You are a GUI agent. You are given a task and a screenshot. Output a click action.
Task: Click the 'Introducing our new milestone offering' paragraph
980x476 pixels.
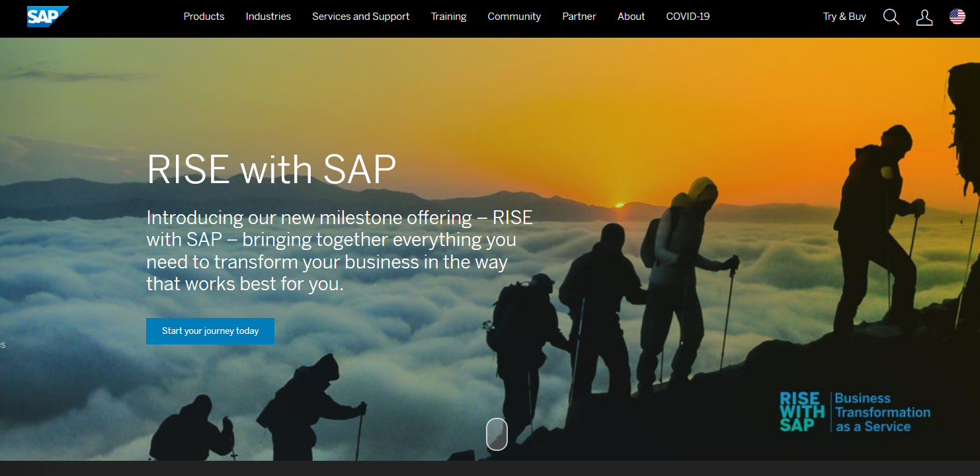coord(339,251)
